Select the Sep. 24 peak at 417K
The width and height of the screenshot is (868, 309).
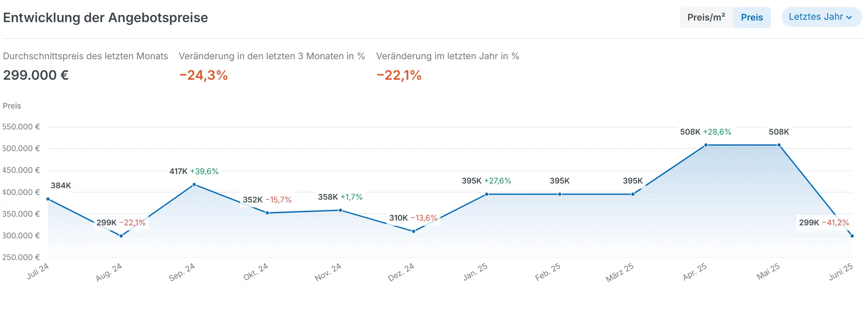coord(194,185)
